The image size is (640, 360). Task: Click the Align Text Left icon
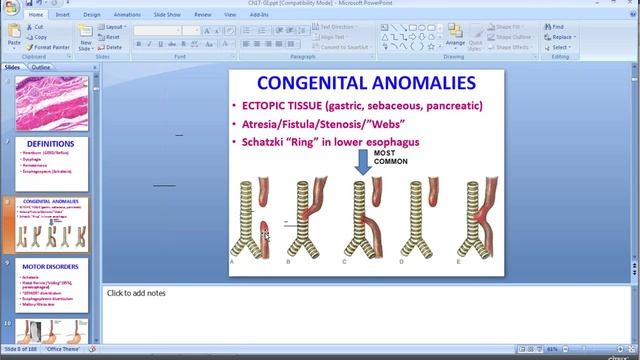click(x=246, y=44)
